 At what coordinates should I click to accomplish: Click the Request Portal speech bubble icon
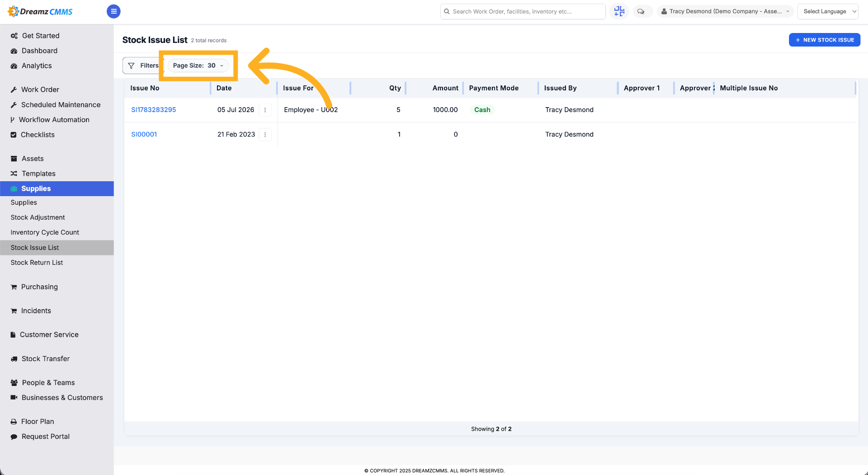click(14, 437)
